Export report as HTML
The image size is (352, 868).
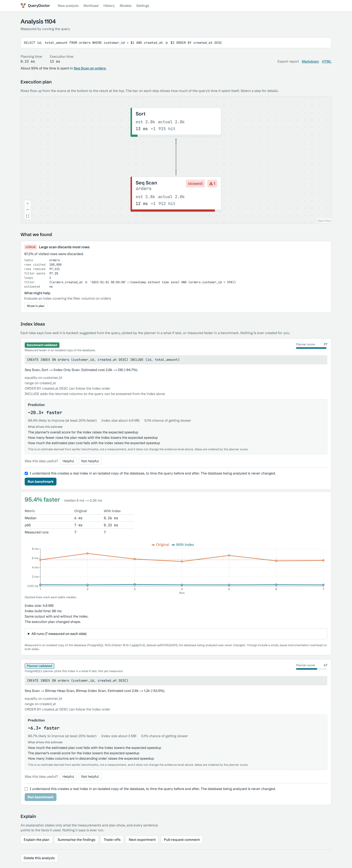tap(327, 62)
